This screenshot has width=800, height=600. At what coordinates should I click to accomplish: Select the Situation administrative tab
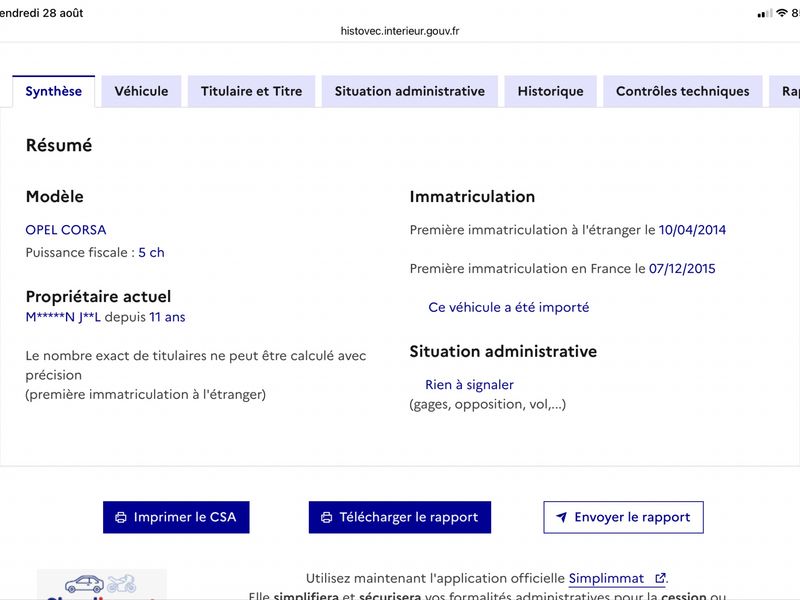pos(410,91)
